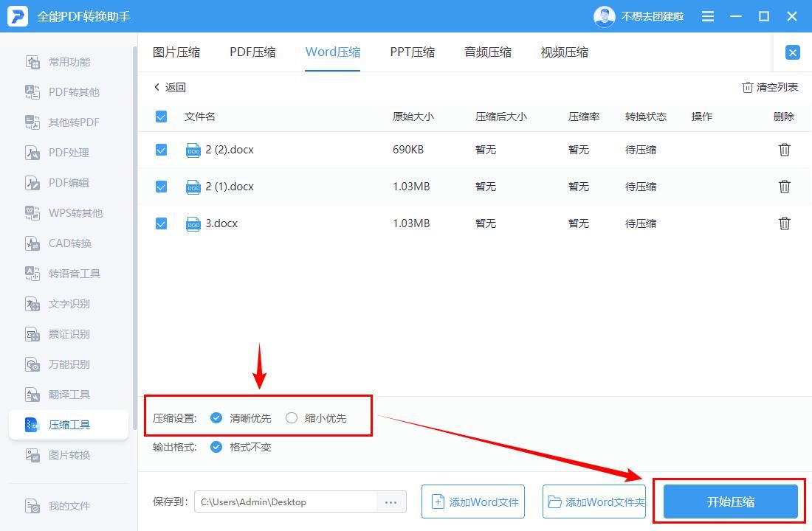Open the hamburger menu in the title bar
The height and width of the screenshot is (531, 812).
coord(707,16)
